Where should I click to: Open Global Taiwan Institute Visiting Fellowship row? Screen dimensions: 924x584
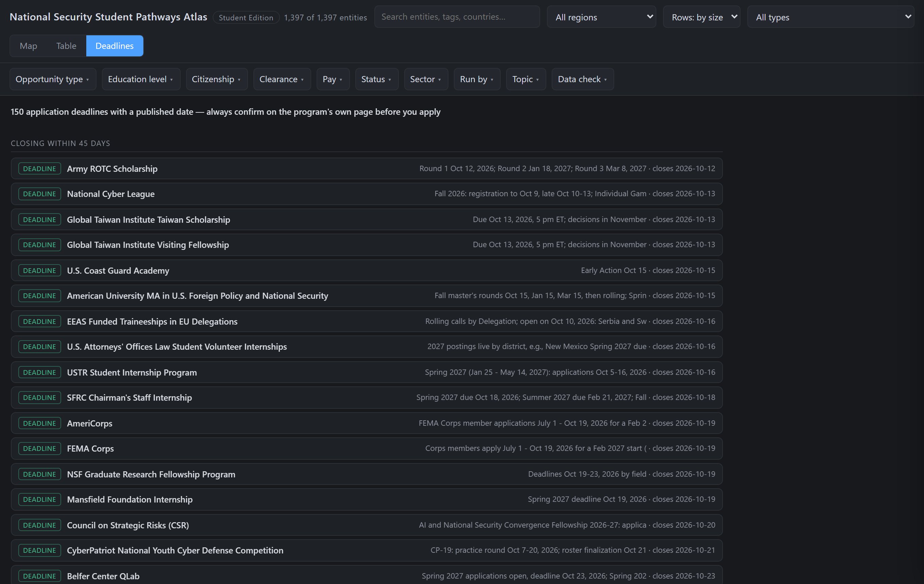[x=367, y=245]
